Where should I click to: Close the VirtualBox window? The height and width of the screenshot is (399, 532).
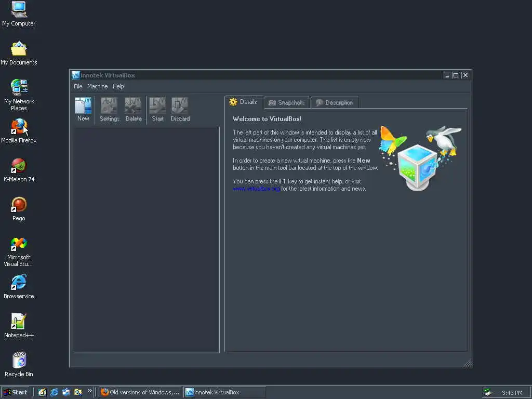(465, 75)
